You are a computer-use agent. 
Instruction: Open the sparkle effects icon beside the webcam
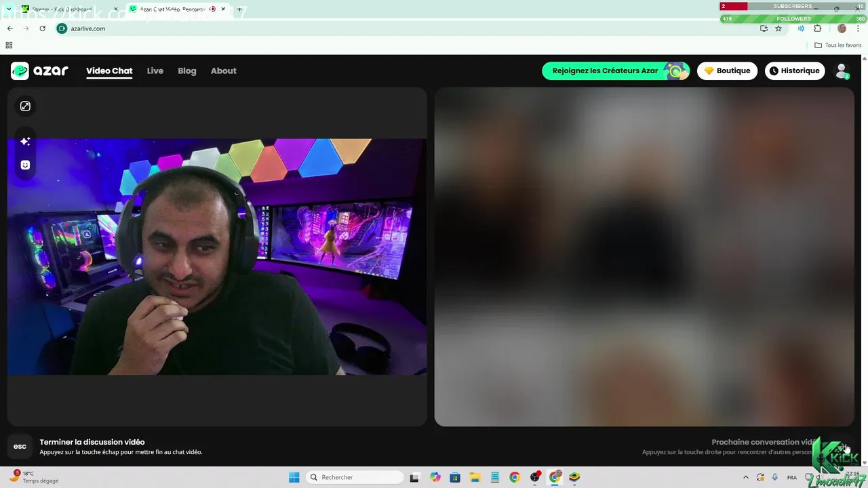coord(25,141)
